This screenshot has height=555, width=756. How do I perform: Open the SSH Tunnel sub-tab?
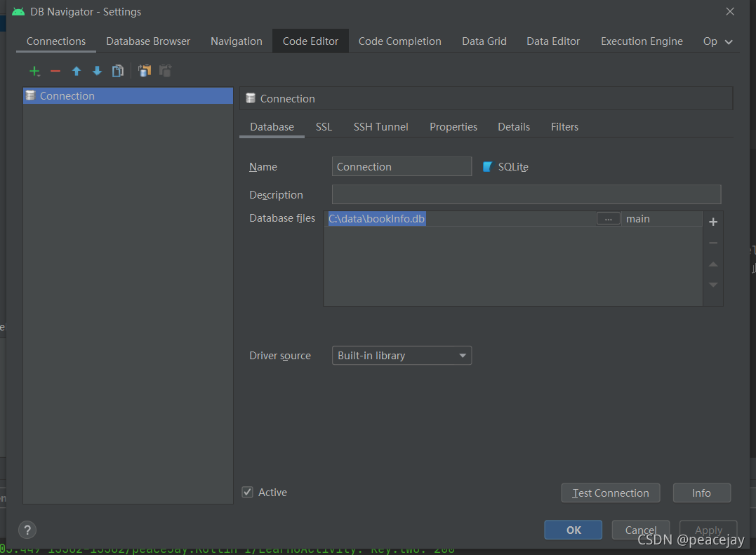click(381, 127)
